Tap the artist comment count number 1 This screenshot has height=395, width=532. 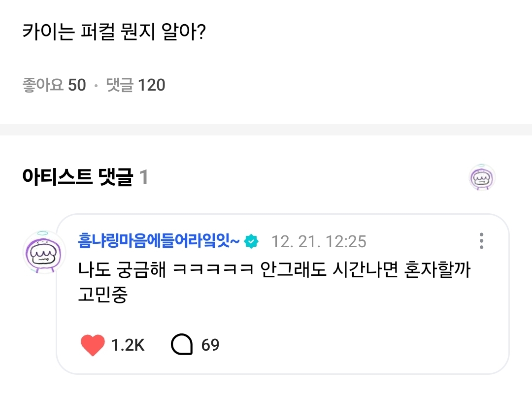(143, 177)
